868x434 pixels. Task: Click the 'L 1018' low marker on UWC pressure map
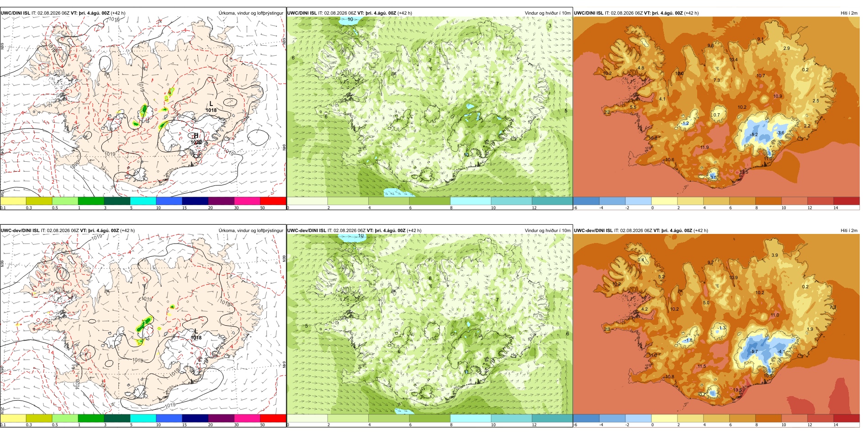click(x=211, y=107)
